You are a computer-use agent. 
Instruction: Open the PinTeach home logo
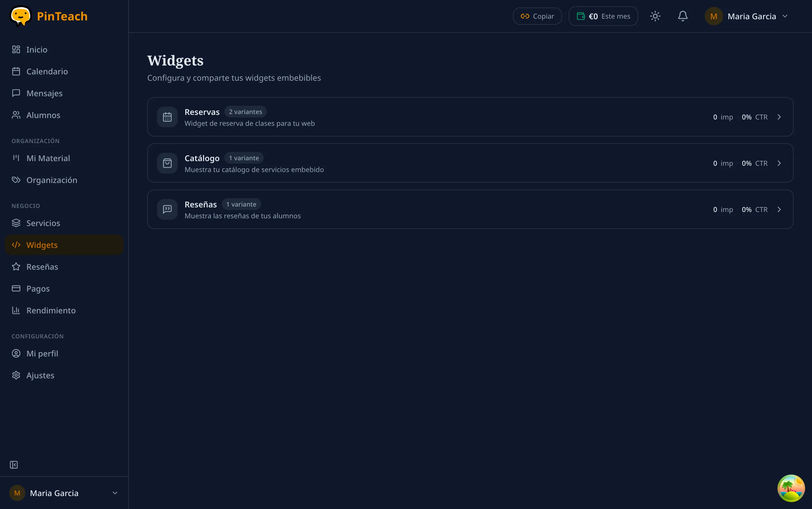point(49,16)
